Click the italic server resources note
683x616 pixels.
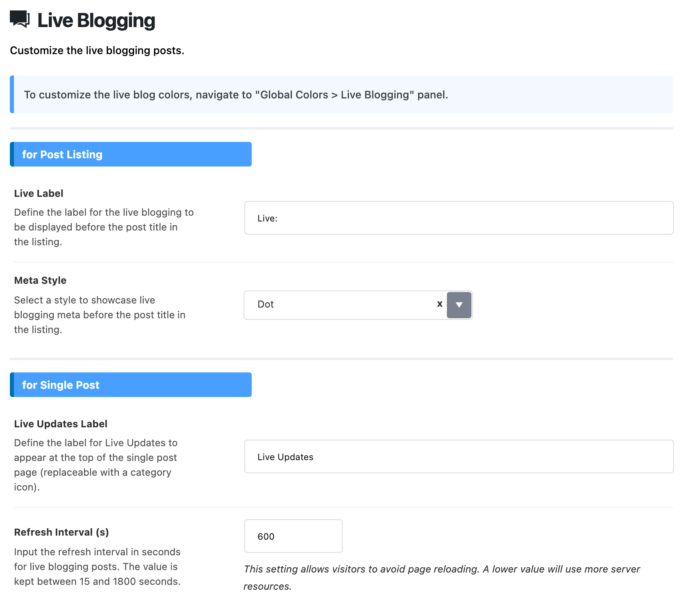tap(442, 577)
